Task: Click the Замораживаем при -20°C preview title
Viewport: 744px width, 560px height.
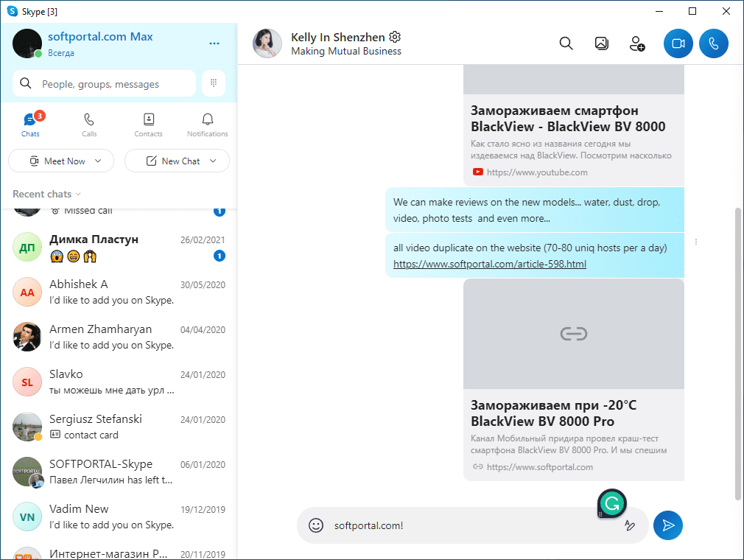Action: [x=553, y=413]
